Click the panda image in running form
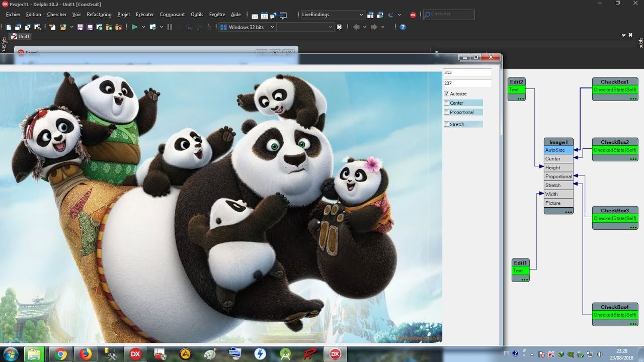This screenshot has width=644, height=362. pyautogui.click(x=221, y=207)
